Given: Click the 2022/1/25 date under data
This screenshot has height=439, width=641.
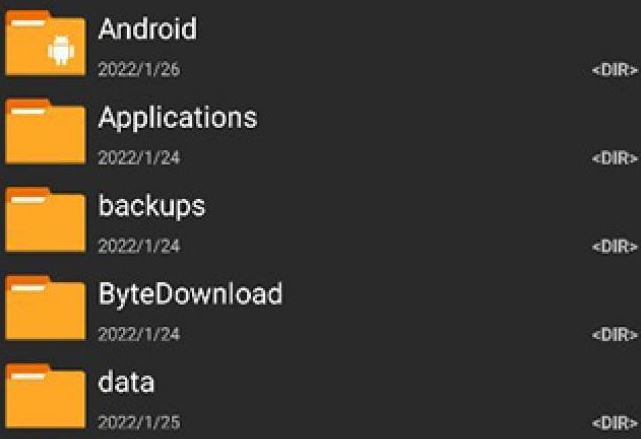Looking at the screenshot, I should (139, 422).
